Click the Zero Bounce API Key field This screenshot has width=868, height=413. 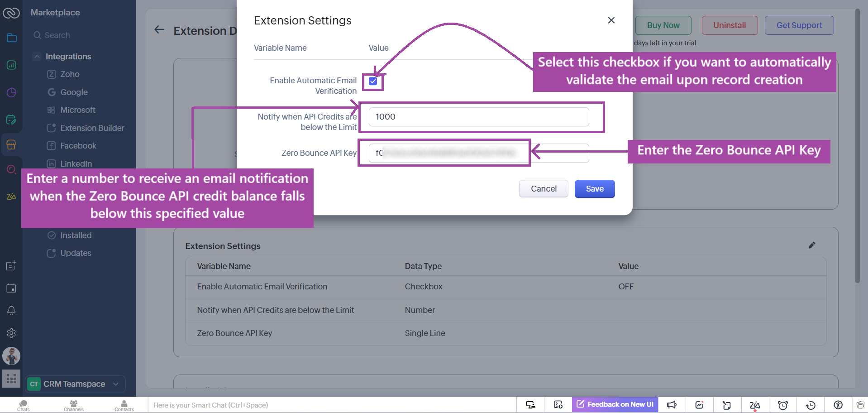pos(478,153)
